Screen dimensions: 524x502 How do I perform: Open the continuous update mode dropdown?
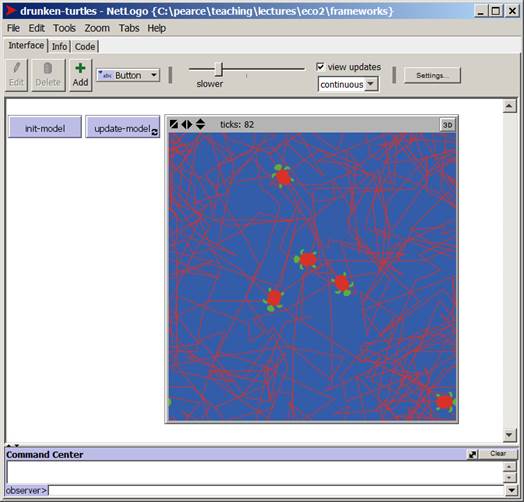coord(348,84)
